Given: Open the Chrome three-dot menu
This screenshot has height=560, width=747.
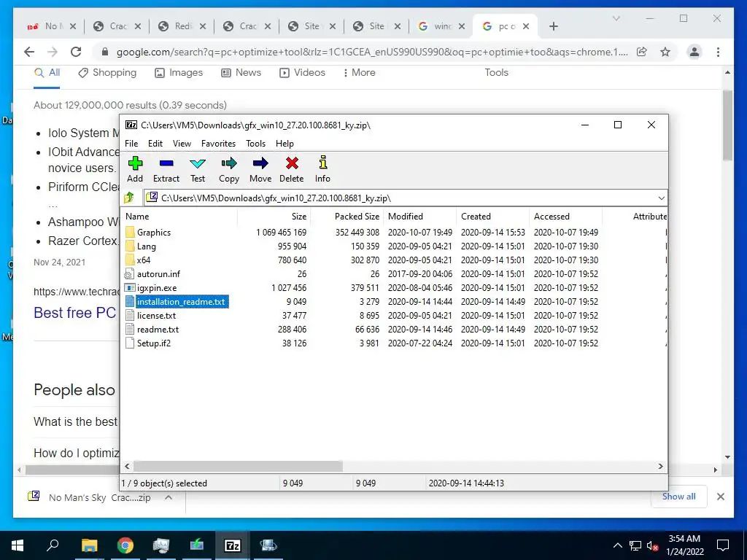Looking at the screenshot, I should point(718,52).
